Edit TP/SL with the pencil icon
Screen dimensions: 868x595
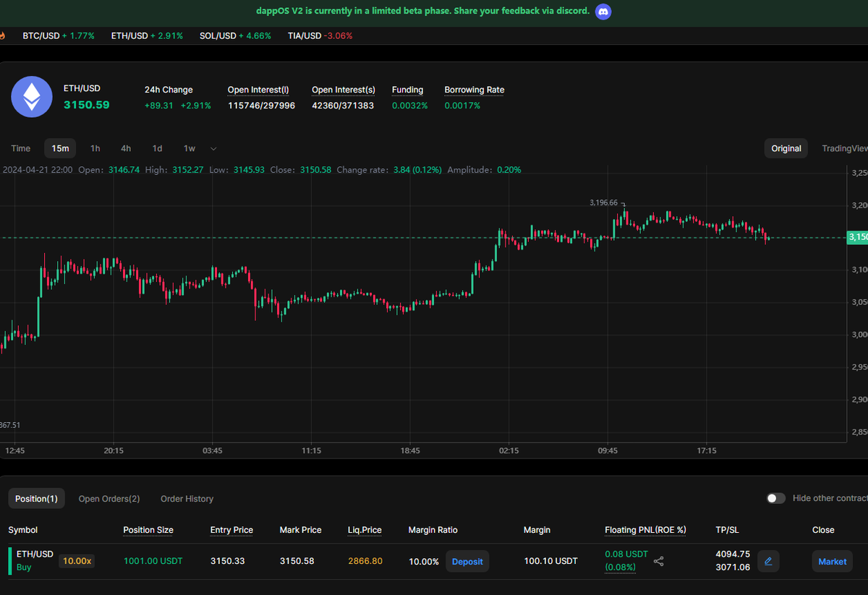click(768, 561)
